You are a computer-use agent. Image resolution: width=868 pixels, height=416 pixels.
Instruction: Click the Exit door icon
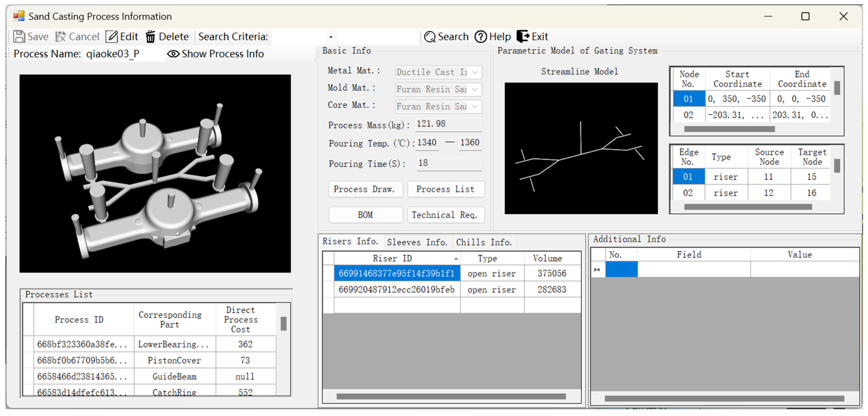pyautogui.click(x=523, y=36)
